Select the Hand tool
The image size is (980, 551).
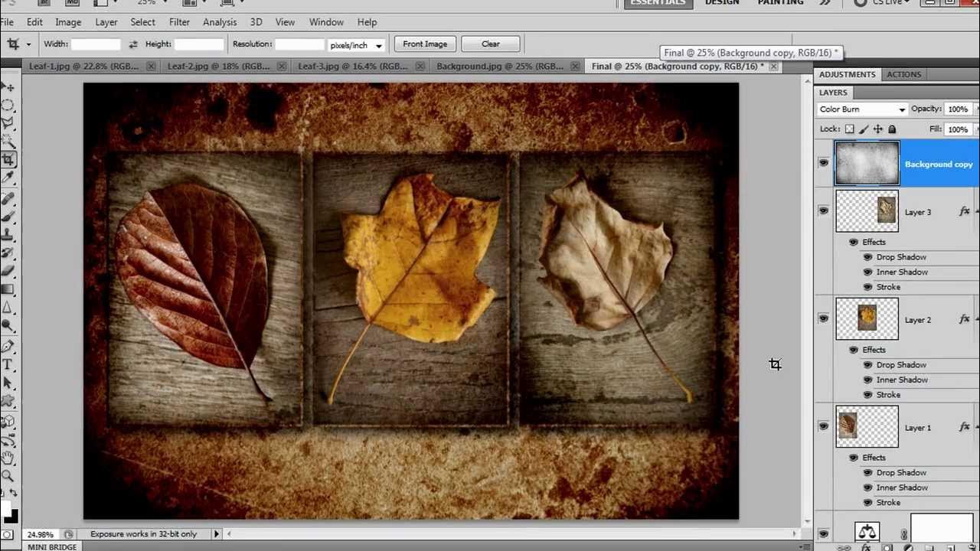8,458
